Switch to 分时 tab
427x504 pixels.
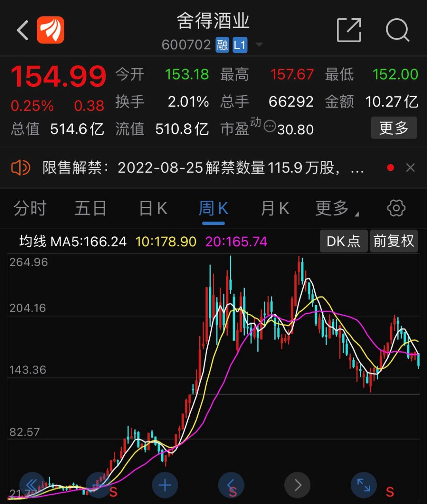(x=30, y=208)
